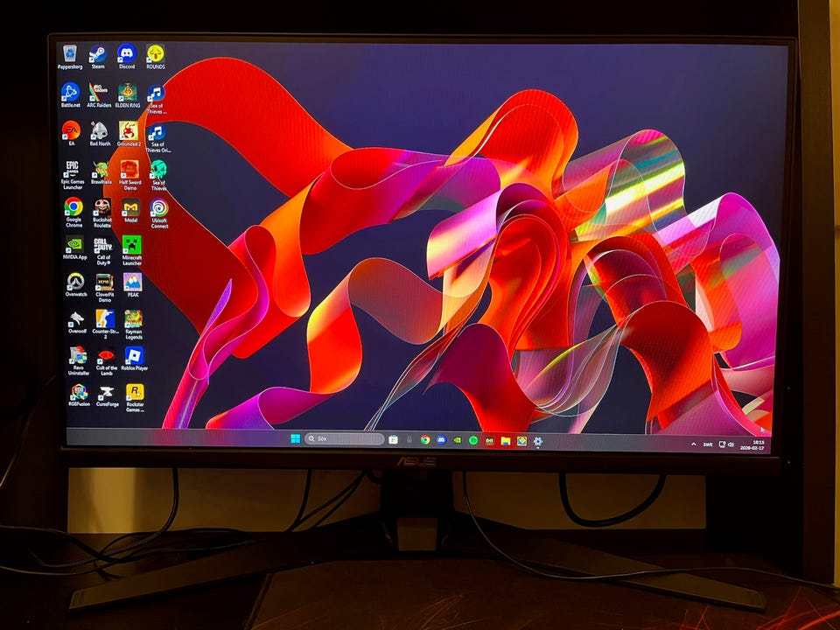840x630 pixels.
Task: Click the Medal icon on the taskbar
Action: [490, 441]
